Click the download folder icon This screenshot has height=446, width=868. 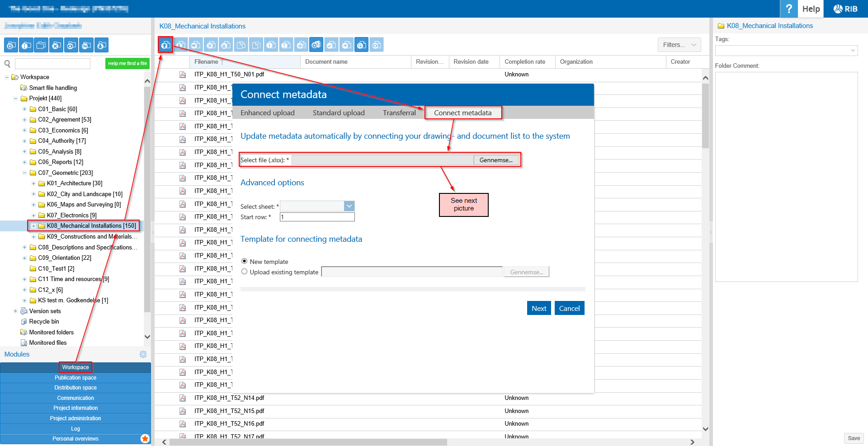[x=102, y=45]
